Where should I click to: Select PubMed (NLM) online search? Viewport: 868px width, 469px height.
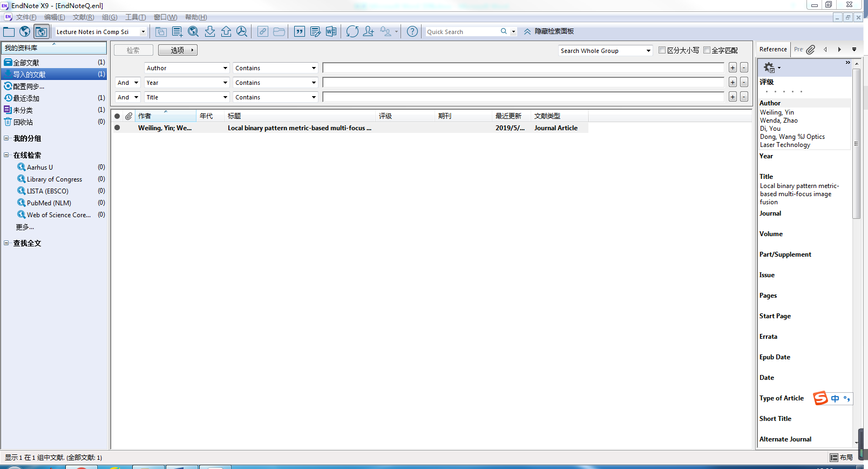pyautogui.click(x=49, y=203)
